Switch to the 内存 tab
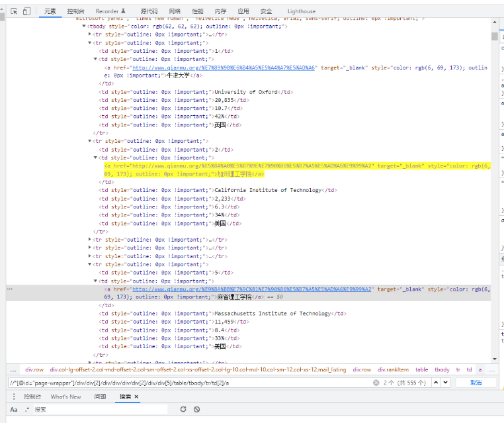The image size is (504, 423). tap(220, 11)
